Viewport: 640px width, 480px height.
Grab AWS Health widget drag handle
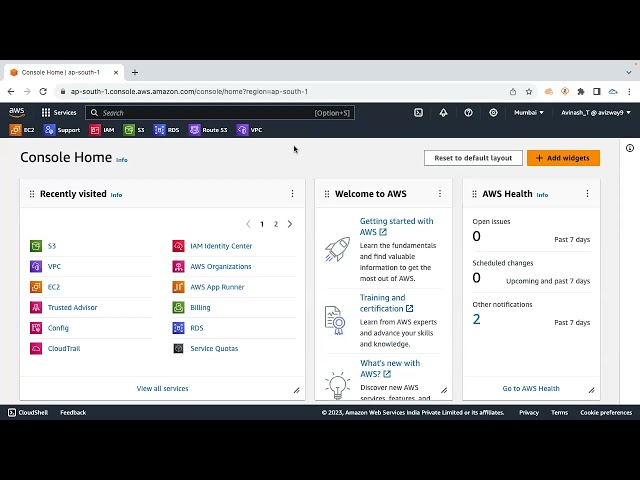point(474,194)
